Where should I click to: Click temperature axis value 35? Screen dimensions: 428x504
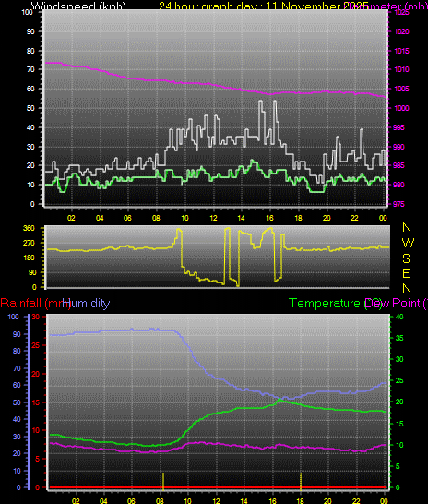pos(399,338)
